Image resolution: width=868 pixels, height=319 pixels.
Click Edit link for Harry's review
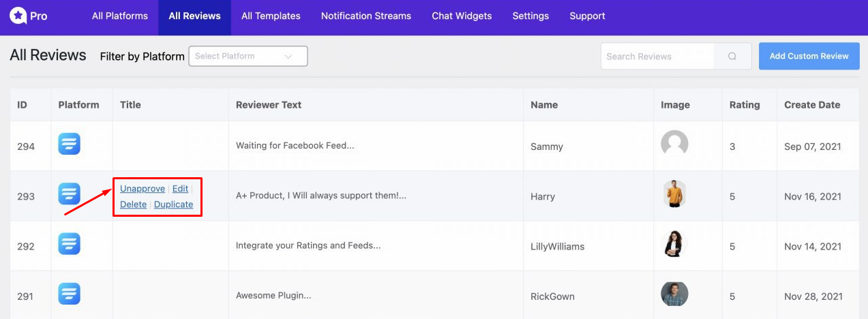pyautogui.click(x=180, y=189)
